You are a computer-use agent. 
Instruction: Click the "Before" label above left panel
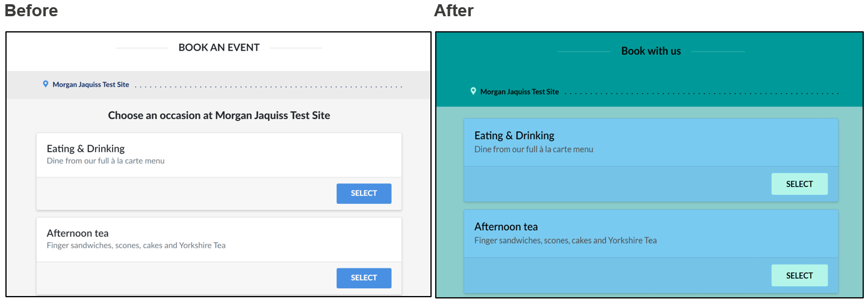pos(31,11)
